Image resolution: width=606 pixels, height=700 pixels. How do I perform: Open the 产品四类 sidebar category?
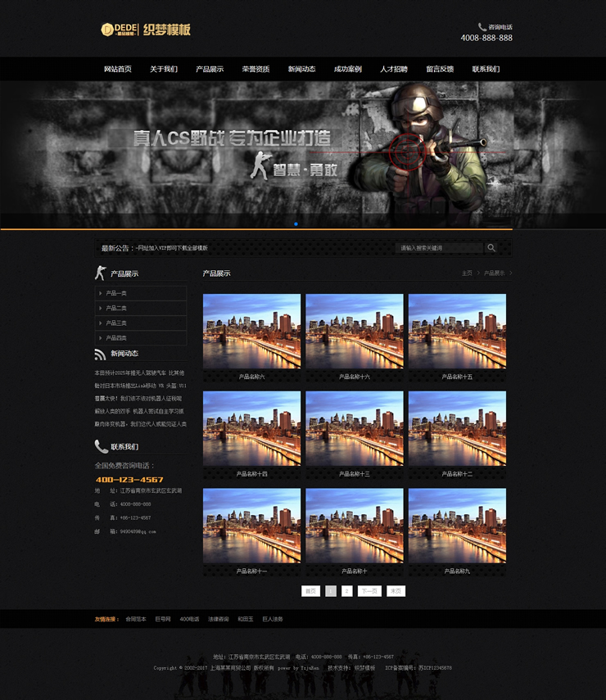click(x=116, y=337)
